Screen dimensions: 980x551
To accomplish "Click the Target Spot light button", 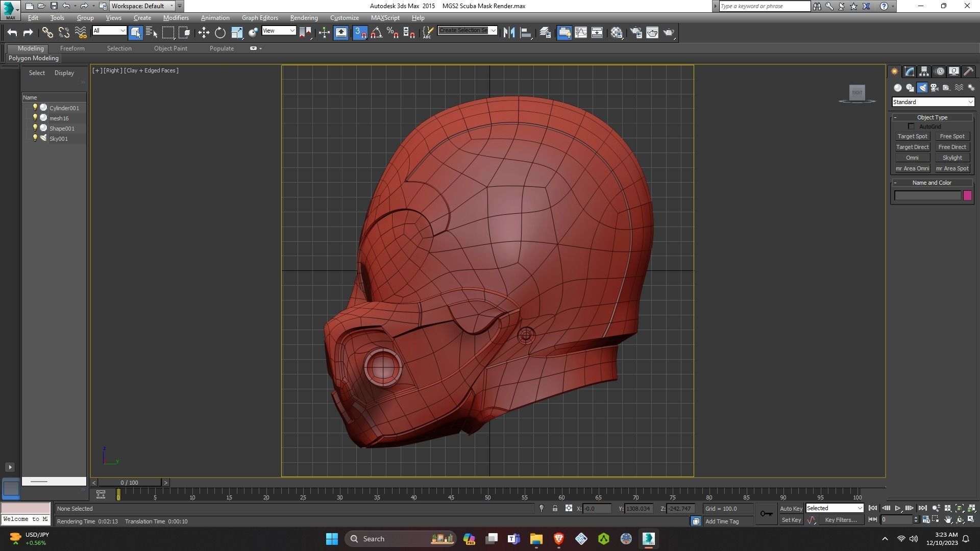I will 912,136.
